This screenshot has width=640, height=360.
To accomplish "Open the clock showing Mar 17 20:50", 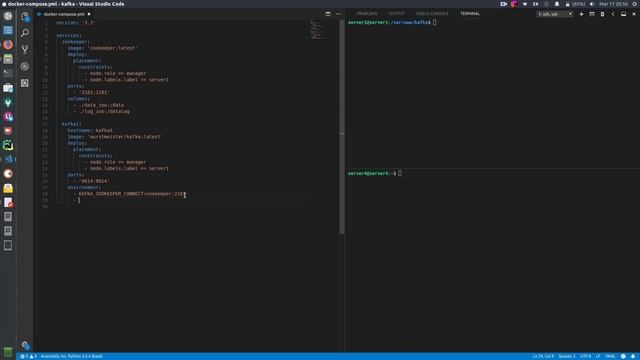I will pos(613,4).
